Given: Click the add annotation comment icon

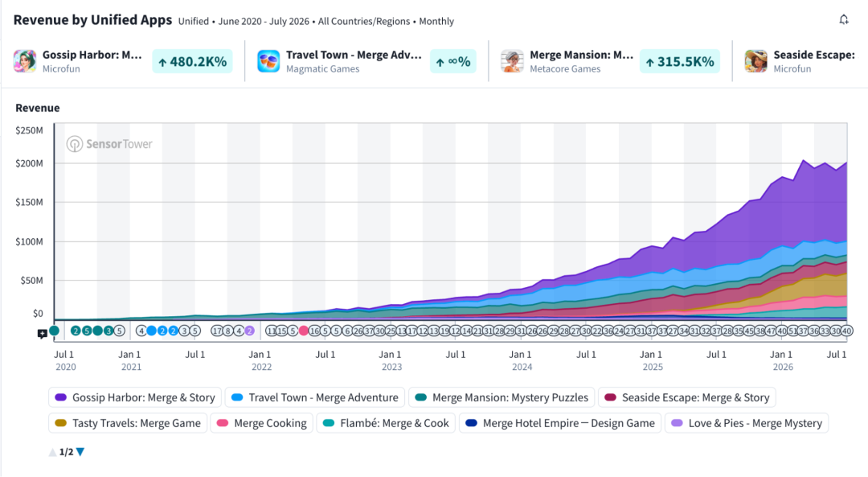Looking at the screenshot, I should (42, 334).
